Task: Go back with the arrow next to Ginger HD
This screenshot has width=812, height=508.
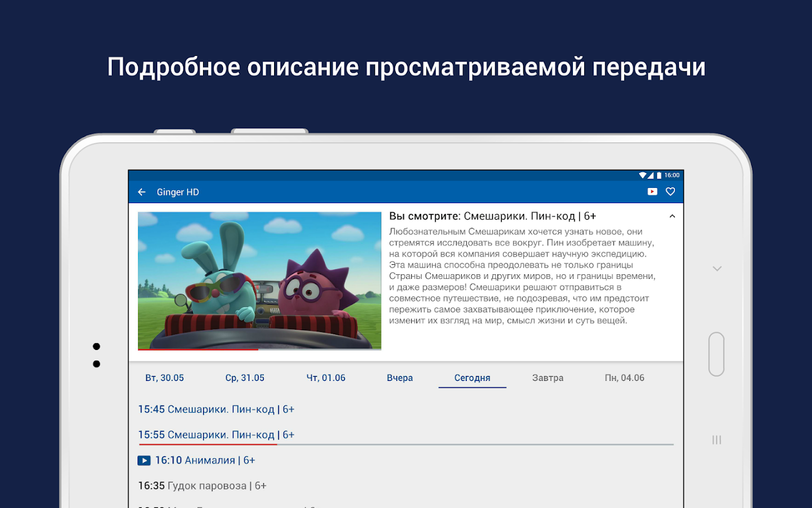Action: (142, 192)
